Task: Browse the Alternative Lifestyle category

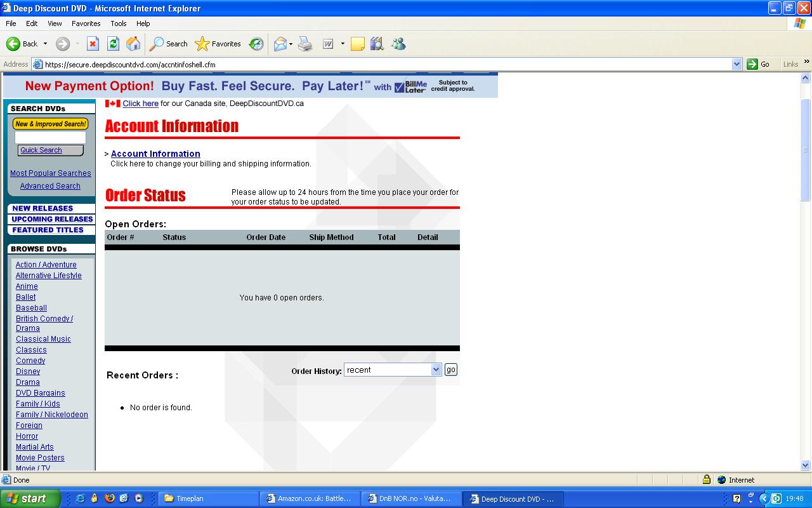Action: point(49,276)
